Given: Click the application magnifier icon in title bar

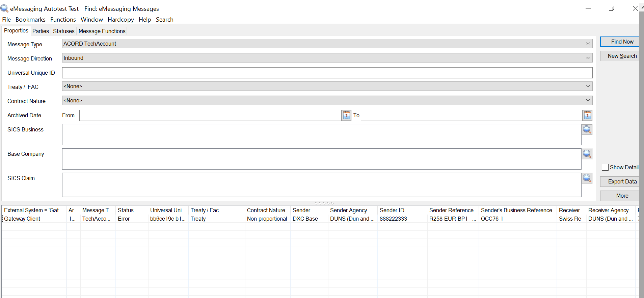Looking at the screenshot, I should point(4,8).
